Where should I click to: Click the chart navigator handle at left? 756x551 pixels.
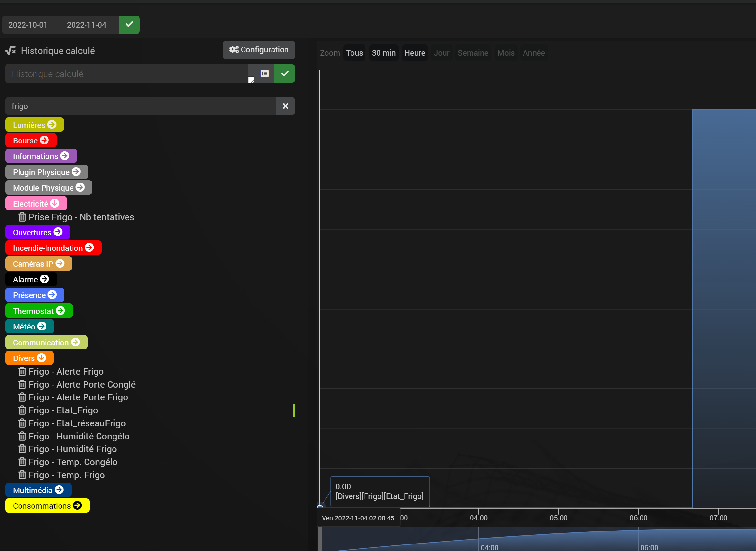(x=320, y=539)
